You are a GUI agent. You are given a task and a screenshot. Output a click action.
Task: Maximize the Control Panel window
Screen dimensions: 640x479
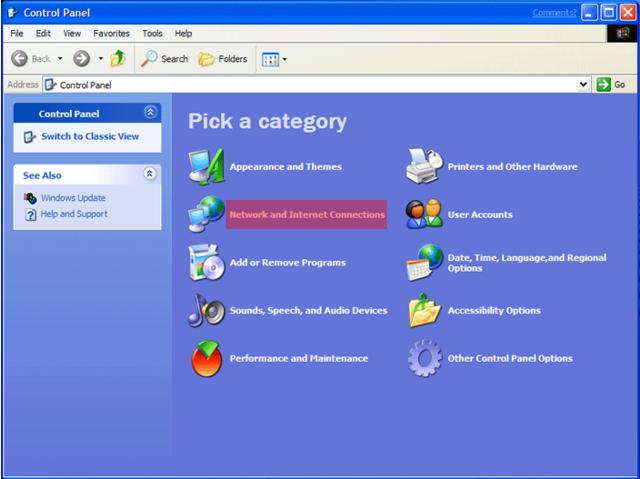click(609, 12)
